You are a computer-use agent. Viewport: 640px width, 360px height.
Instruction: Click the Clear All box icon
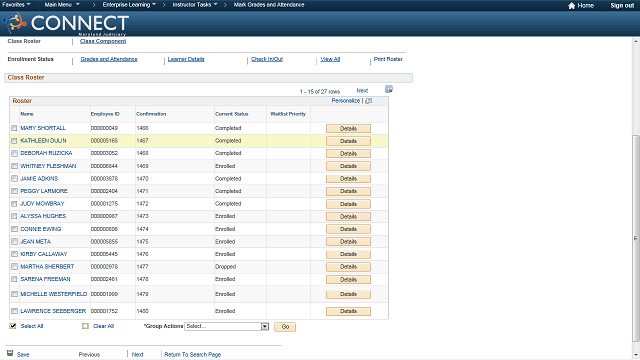click(x=85, y=326)
